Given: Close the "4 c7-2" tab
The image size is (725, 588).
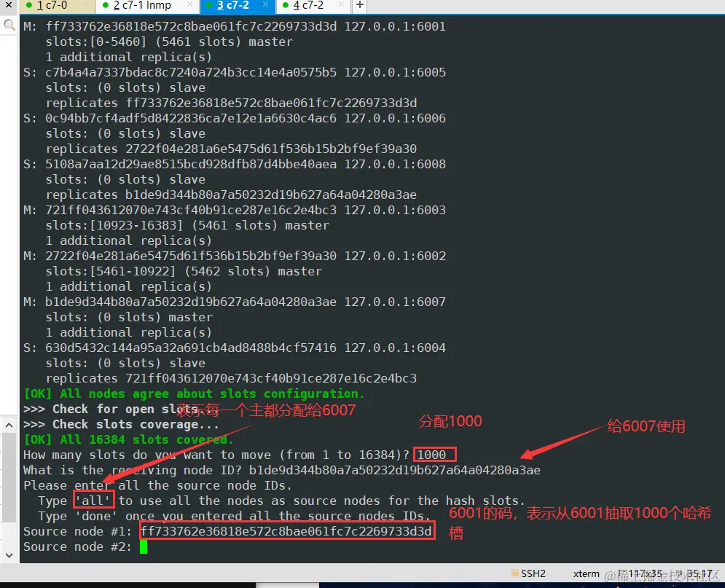Looking at the screenshot, I should click(341, 4).
